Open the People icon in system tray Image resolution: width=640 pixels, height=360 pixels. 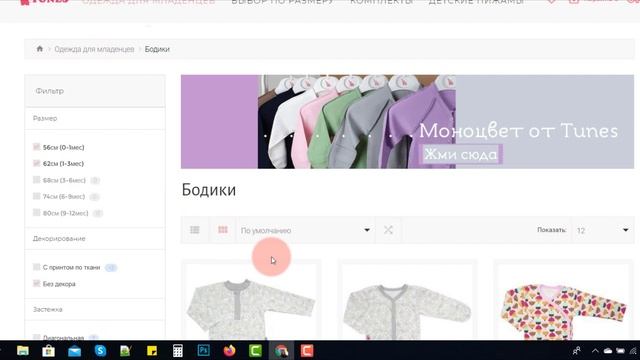pyautogui.click(x=577, y=351)
